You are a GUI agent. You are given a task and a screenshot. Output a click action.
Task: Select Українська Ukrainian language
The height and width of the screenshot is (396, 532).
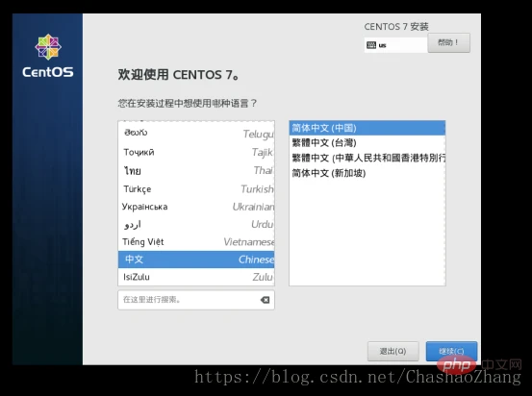pyautogui.click(x=196, y=207)
